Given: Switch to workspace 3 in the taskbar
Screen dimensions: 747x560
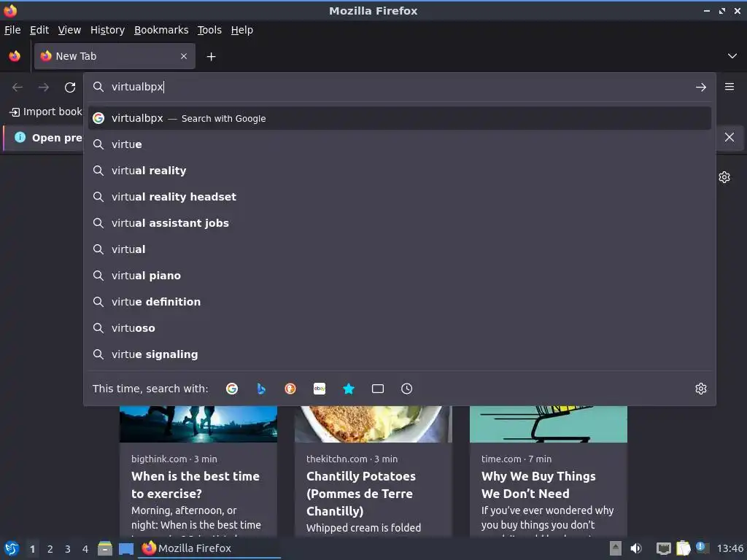Looking at the screenshot, I should [x=68, y=549].
